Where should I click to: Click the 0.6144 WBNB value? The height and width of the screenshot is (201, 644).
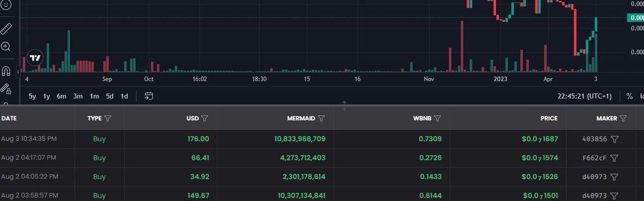[430, 196]
